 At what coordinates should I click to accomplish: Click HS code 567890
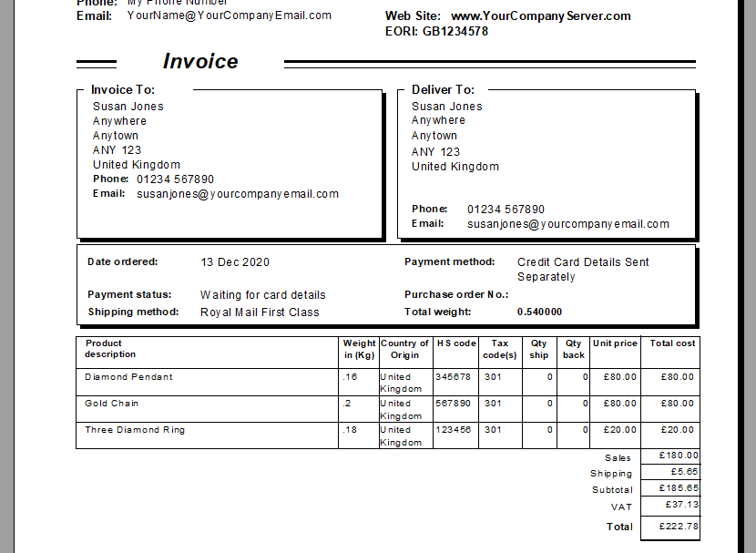point(454,403)
